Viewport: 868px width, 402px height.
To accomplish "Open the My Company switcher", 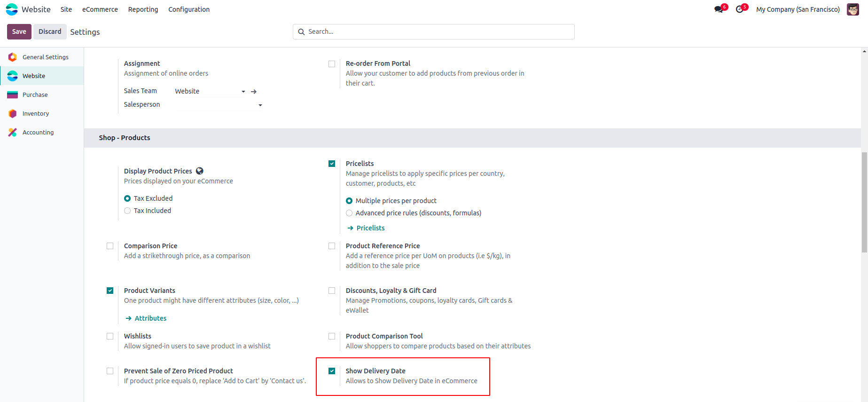I will point(798,9).
